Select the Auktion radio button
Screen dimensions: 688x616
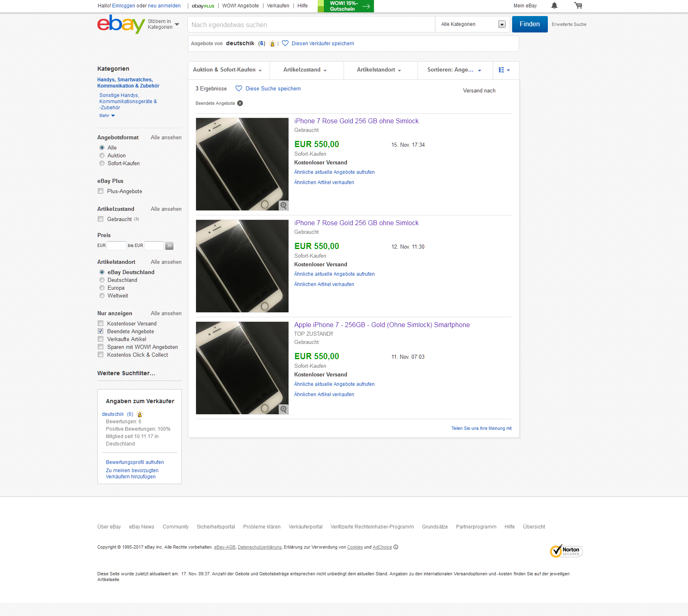[102, 155]
